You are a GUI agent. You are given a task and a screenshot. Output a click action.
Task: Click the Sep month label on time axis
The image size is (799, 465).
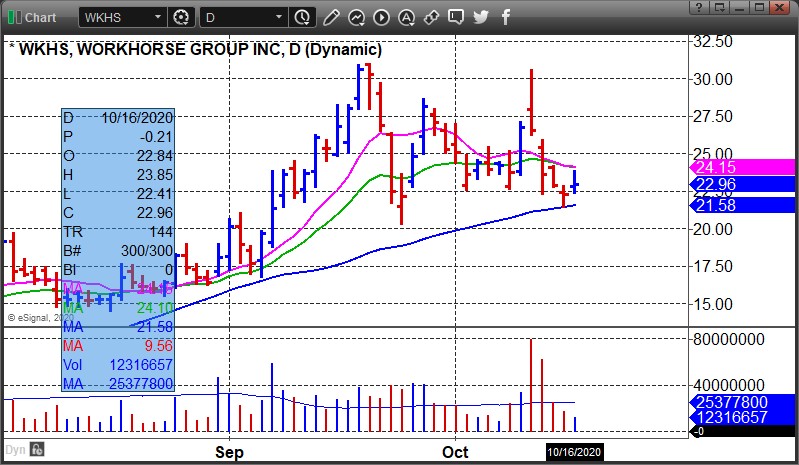pos(229,452)
